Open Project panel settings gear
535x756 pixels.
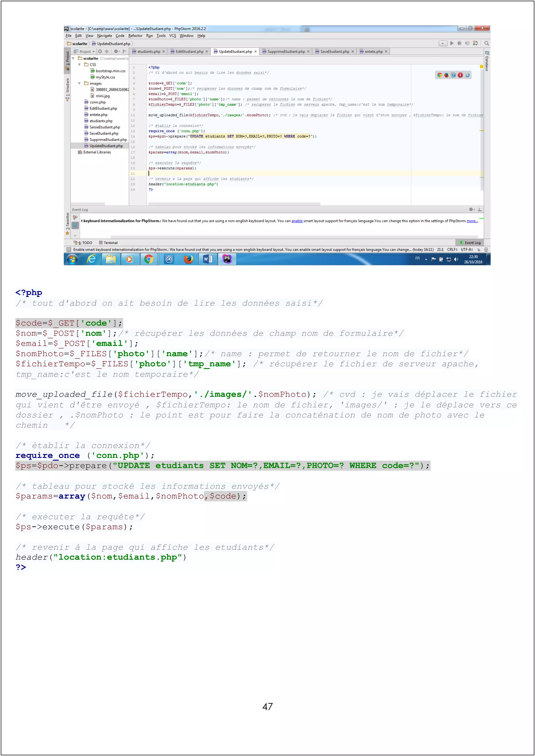click(x=117, y=51)
